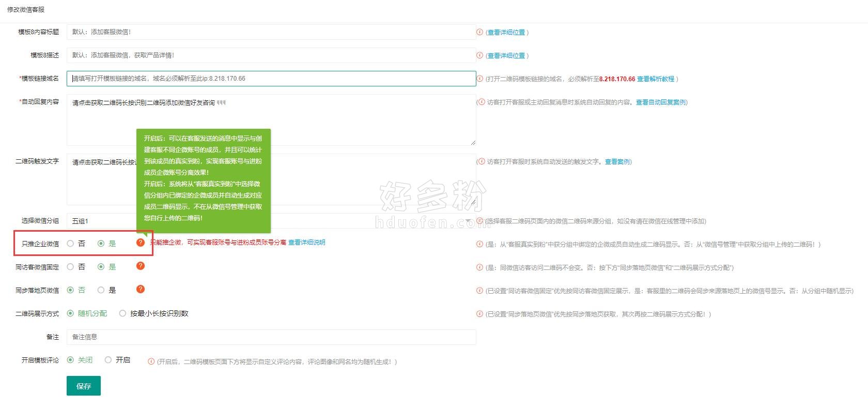This screenshot has width=868, height=408.
Task: Click the info icon beside 模板8描述 hint
Action: tap(479, 55)
